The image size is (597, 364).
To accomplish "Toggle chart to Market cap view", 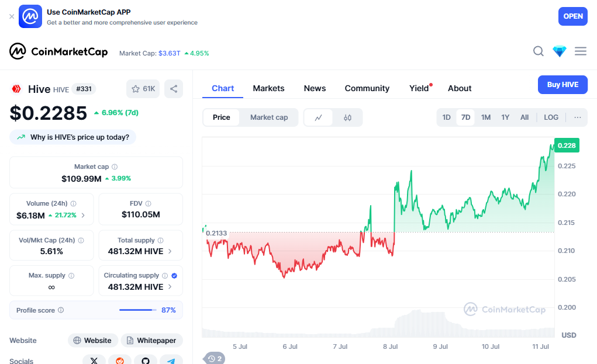I will pyautogui.click(x=269, y=117).
